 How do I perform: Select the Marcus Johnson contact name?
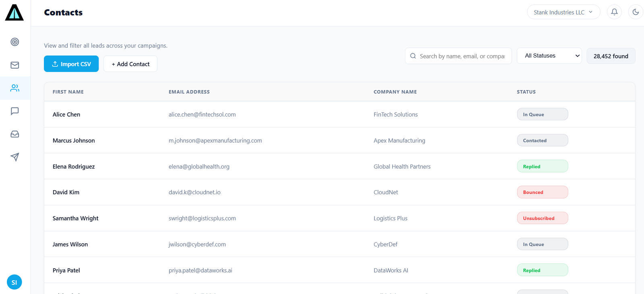coord(74,141)
